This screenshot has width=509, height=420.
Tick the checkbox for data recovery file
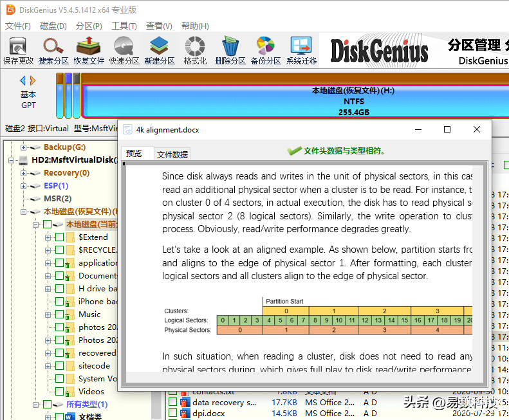172,402
